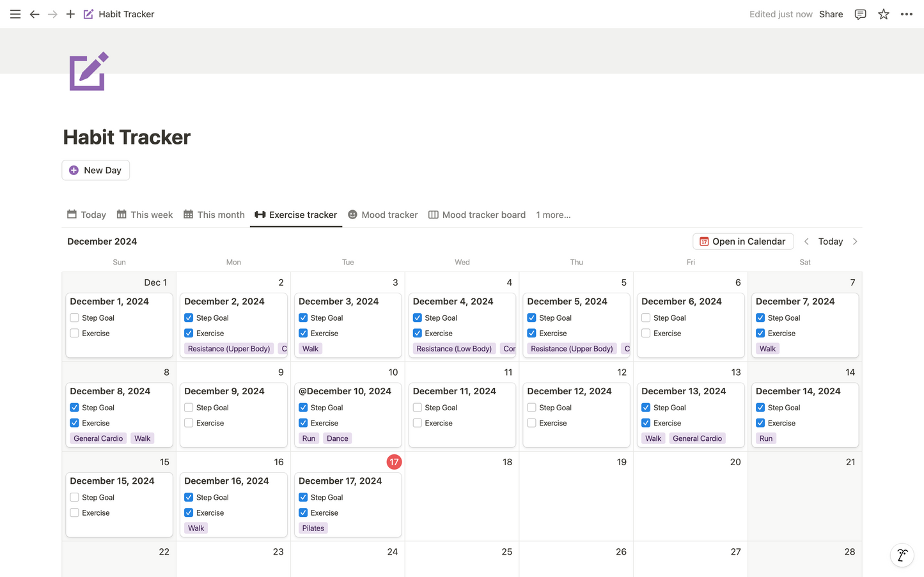This screenshot has height=577, width=924.
Task: Uncheck Step Goal on December 17, 2024
Action: coord(303,497)
